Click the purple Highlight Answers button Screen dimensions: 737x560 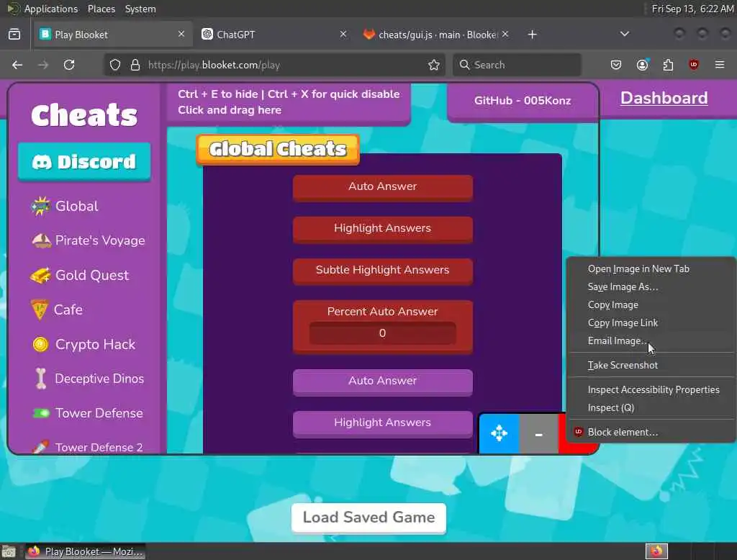pyautogui.click(x=383, y=423)
